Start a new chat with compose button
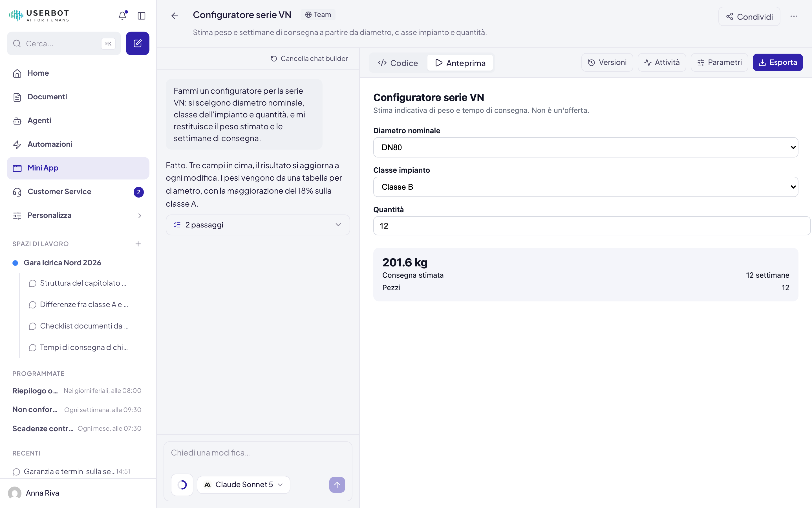 [x=138, y=43]
